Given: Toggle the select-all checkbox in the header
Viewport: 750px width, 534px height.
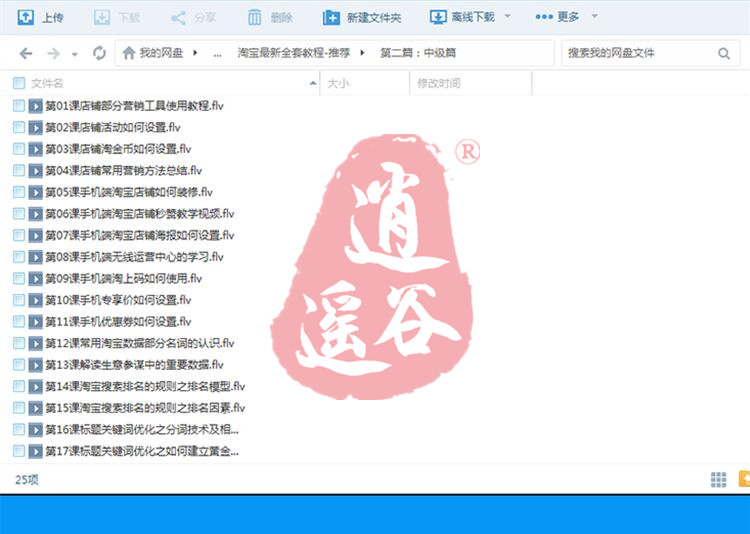Looking at the screenshot, I should [x=19, y=83].
